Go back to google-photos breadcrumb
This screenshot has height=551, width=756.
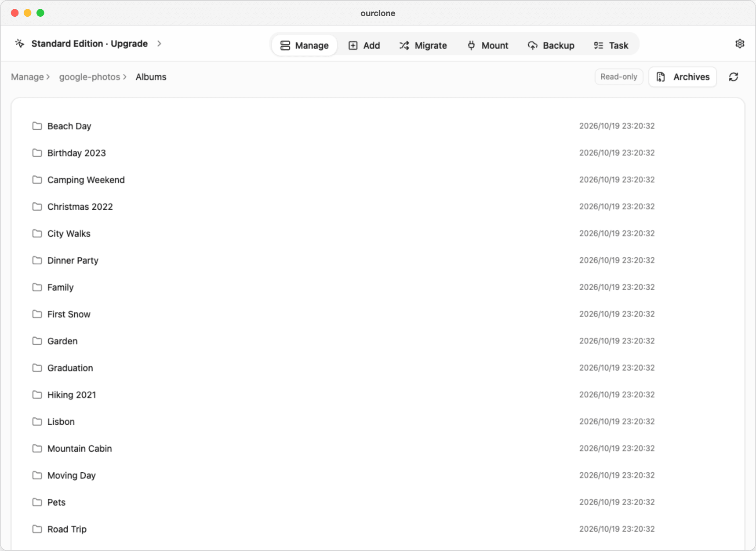click(90, 77)
